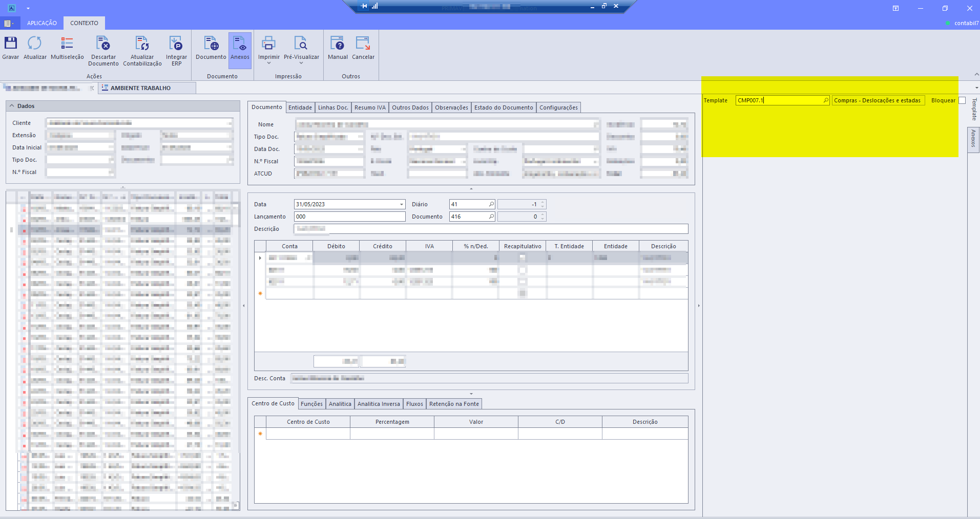Click the Atualizar refresh icon
980x519 pixels.
(x=35, y=44)
